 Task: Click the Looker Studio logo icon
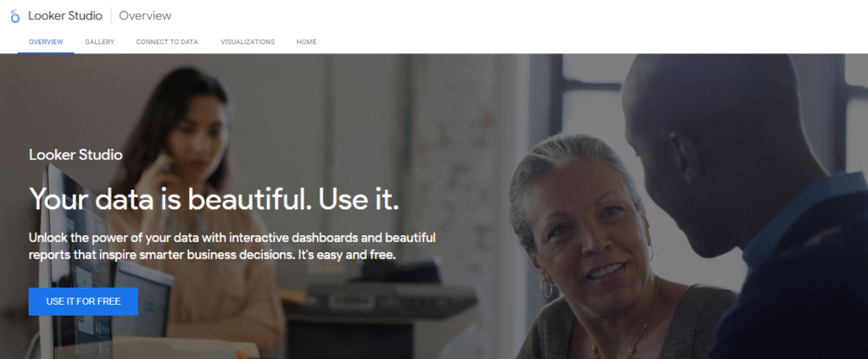(x=15, y=16)
